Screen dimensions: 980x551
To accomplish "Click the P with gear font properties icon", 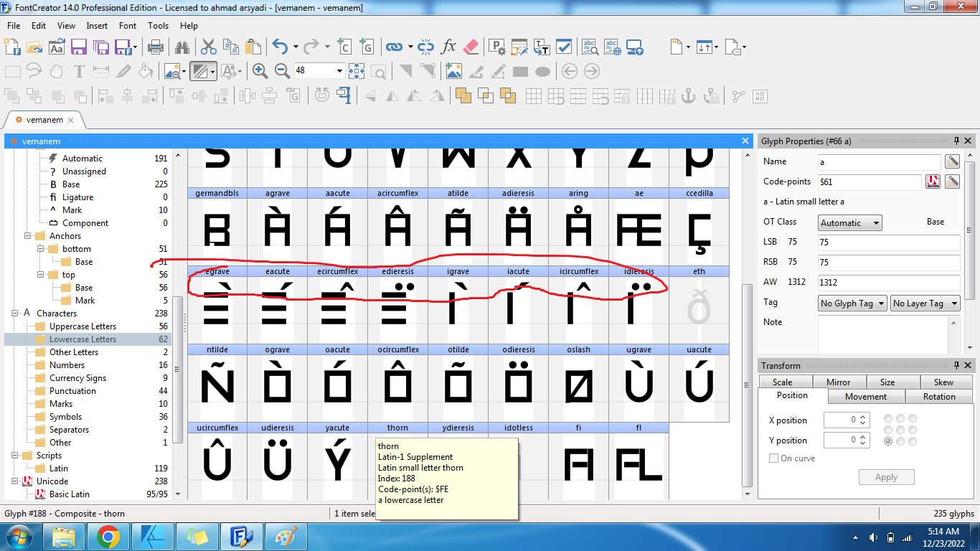I will click(x=496, y=47).
